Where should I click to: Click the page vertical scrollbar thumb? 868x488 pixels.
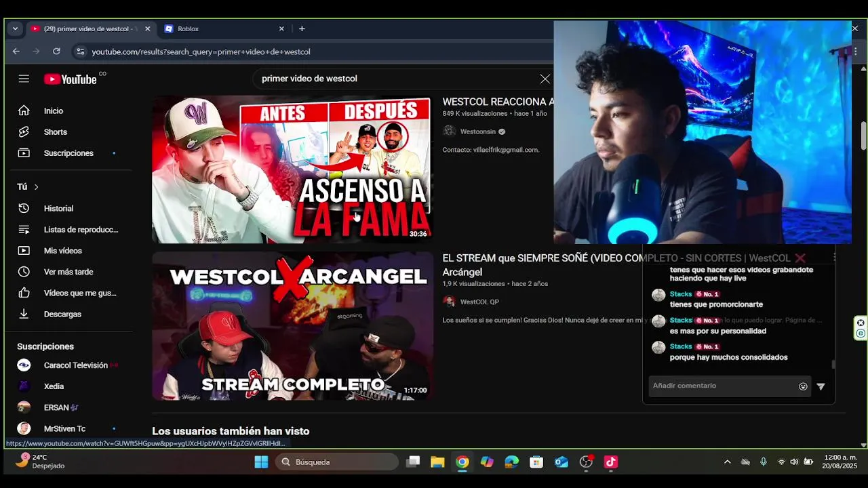(x=863, y=136)
